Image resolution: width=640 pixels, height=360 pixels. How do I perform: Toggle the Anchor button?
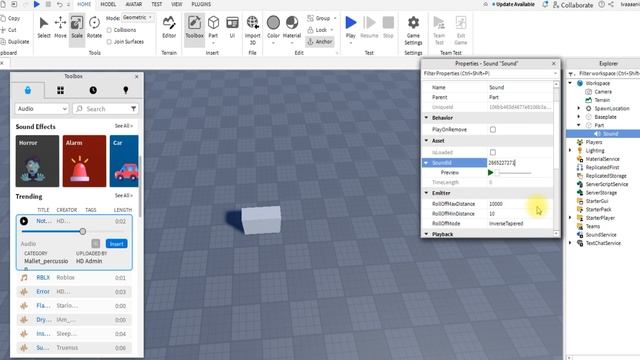[x=320, y=42]
